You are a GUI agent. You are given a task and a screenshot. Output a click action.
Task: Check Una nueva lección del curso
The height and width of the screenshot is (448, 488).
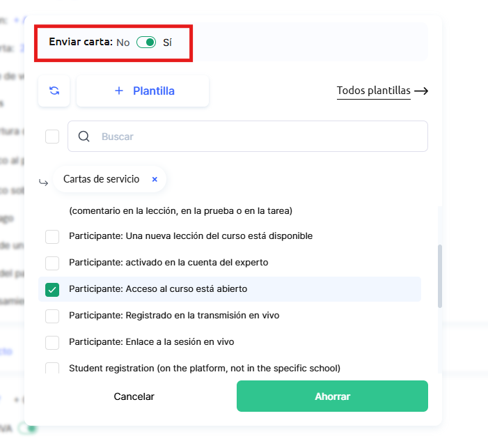pyautogui.click(x=52, y=237)
